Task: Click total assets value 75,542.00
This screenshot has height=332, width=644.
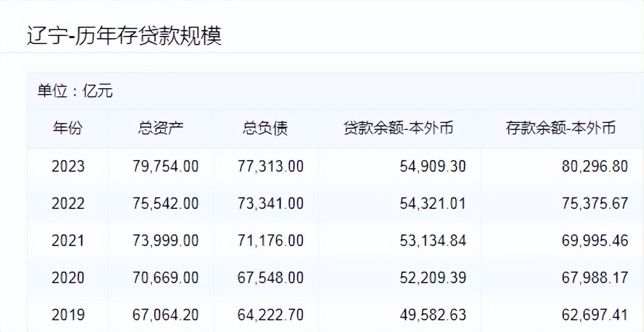Action: coord(165,204)
